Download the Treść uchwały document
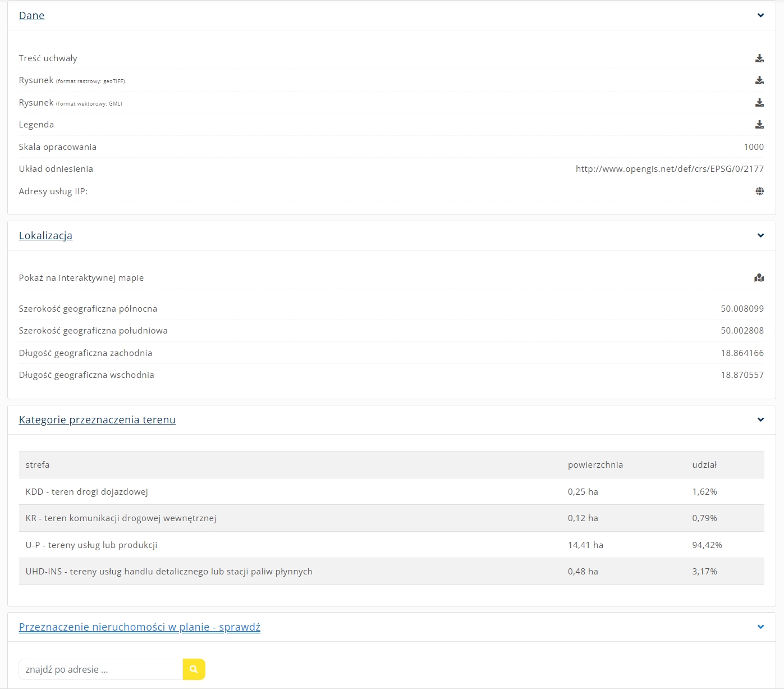Image resolution: width=784 pixels, height=689 pixels. coord(759,58)
